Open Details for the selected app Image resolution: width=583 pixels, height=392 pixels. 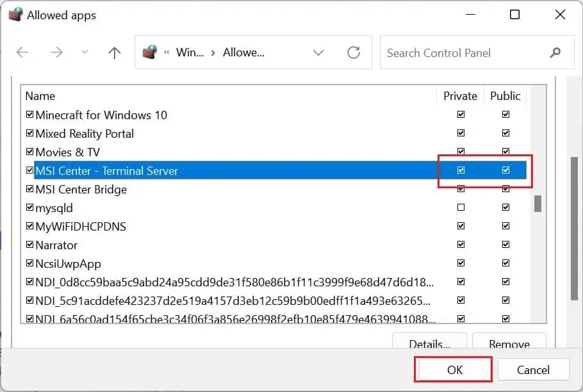click(429, 343)
